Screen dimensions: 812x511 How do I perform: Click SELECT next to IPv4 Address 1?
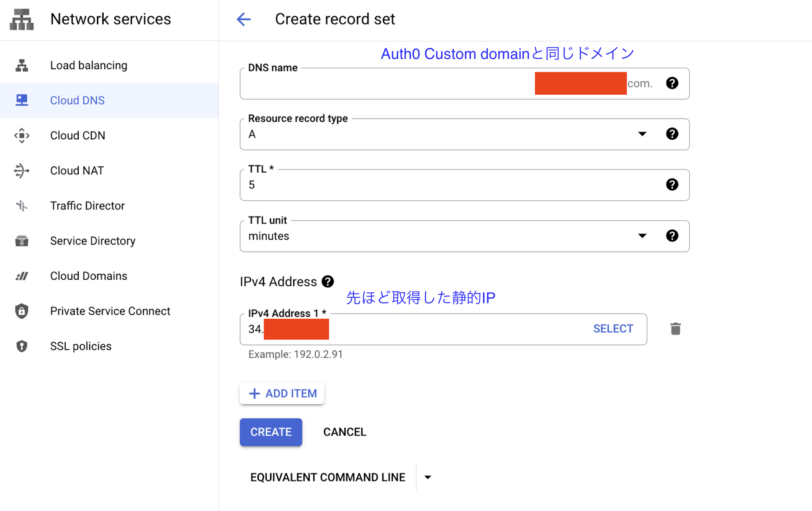click(x=613, y=328)
